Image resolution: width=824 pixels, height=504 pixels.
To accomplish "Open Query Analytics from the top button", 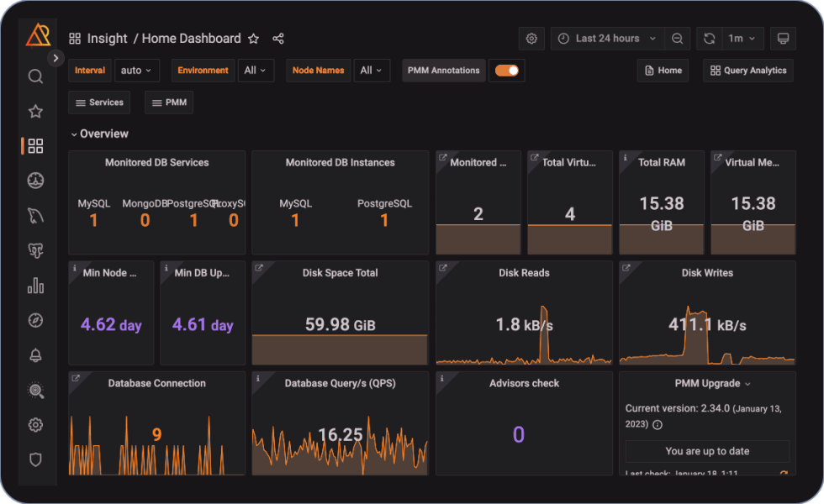I will pyautogui.click(x=747, y=71).
